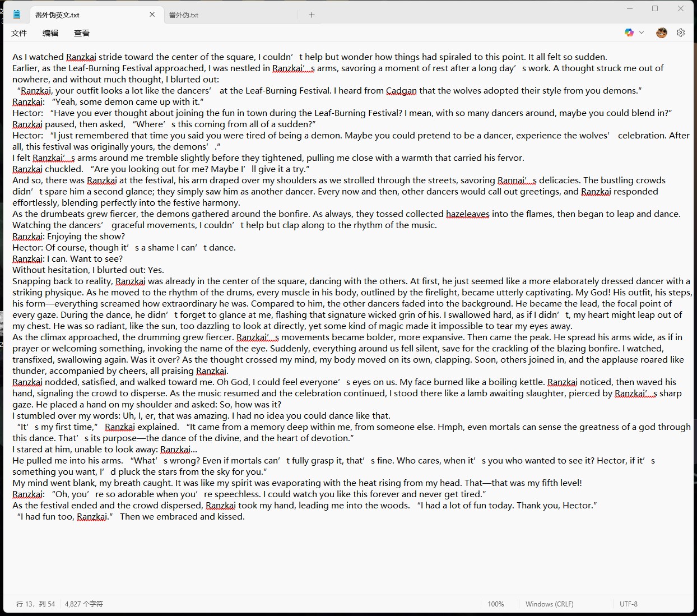
Task: Open the 查看 menu
Action: 82,33
